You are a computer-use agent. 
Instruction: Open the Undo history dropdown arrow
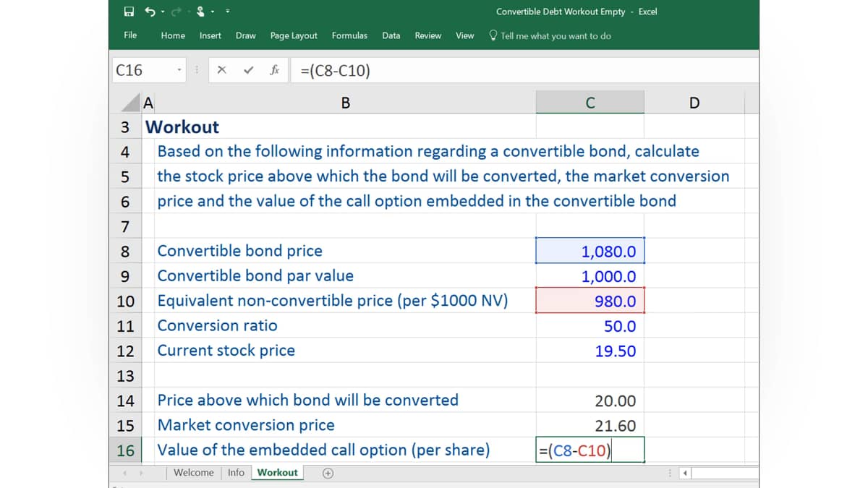tap(162, 12)
